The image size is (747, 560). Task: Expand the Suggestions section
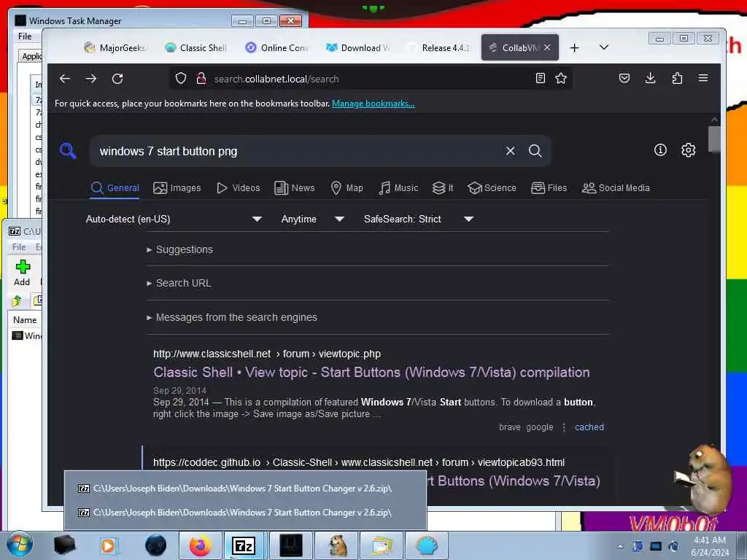coord(179,249)
